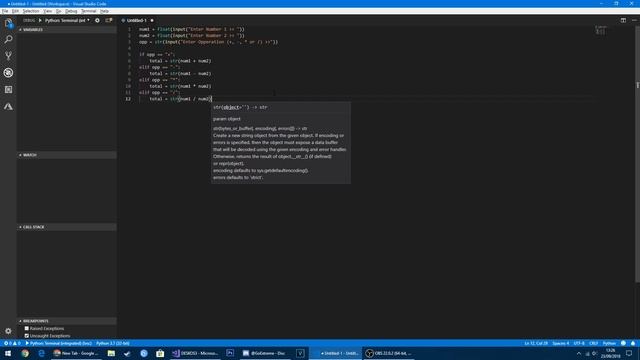Open the Python Terminal debug configuration dropdown

click(x=67, y=20)
